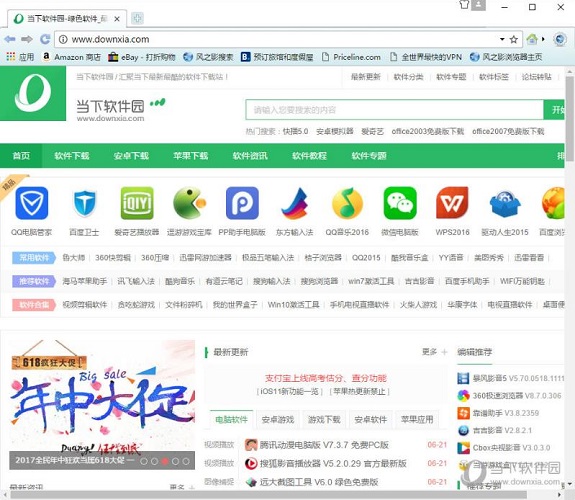Switch to the 安卓游戏 tab
Image resolution: width=575 pixels, height=500 pixels.
click(278, 419)
